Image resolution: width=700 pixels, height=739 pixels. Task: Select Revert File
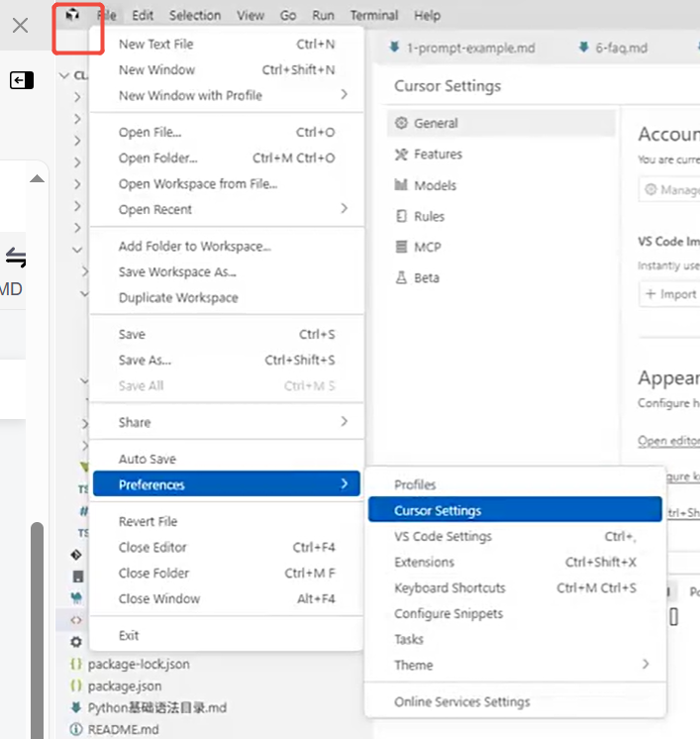(227, 522)
